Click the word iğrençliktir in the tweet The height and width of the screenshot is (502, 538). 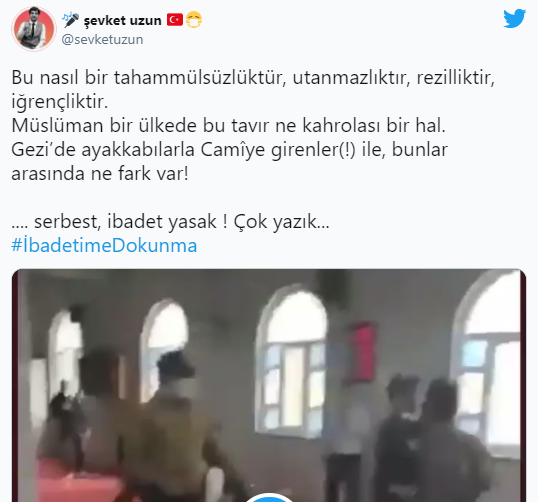point(60,102)
